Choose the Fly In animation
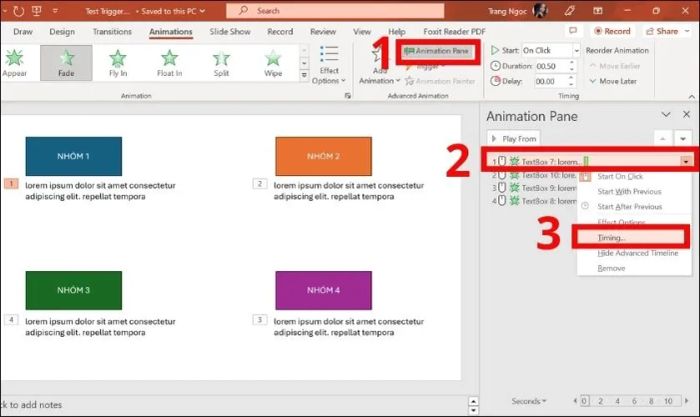 click(118, 63)
